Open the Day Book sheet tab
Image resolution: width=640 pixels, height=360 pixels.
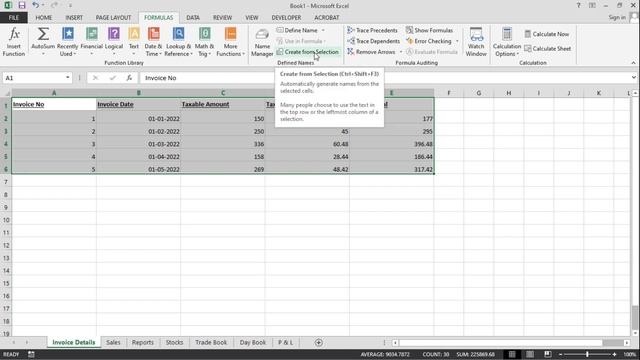coord(253,342)
